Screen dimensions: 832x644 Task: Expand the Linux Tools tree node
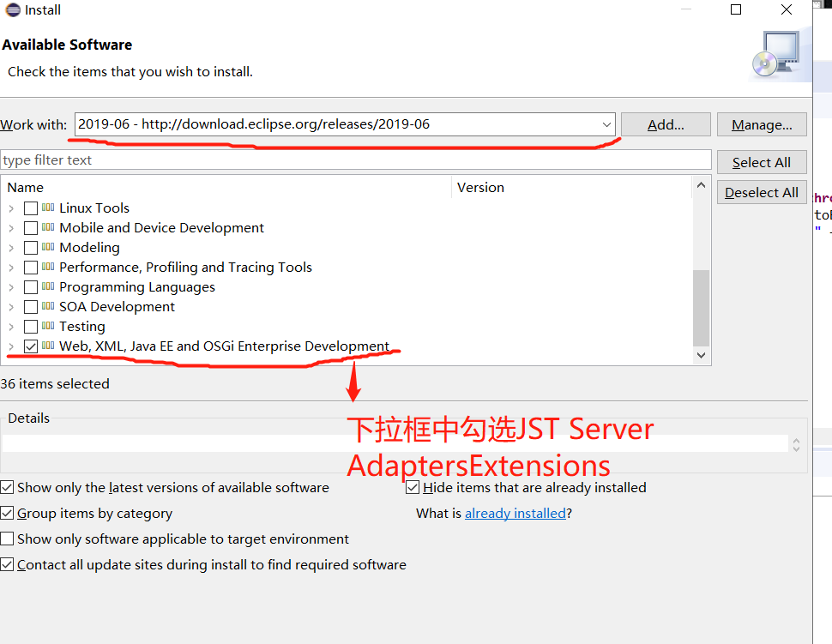tap(11, 208)
